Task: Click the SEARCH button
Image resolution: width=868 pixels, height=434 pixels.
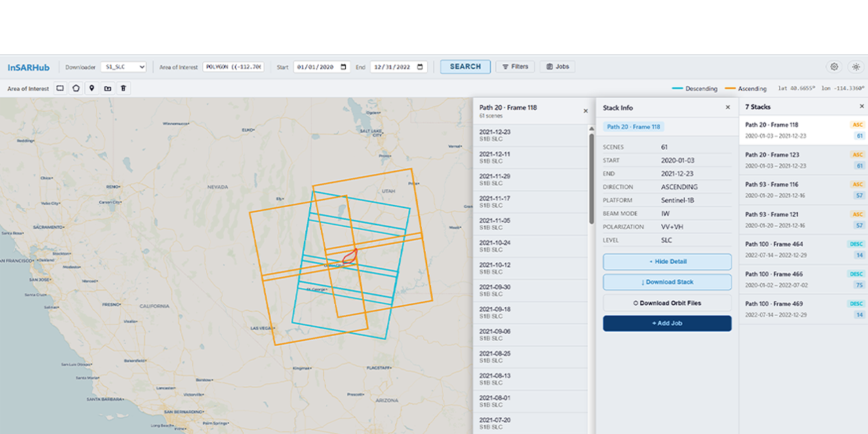Action: point(465,66)
